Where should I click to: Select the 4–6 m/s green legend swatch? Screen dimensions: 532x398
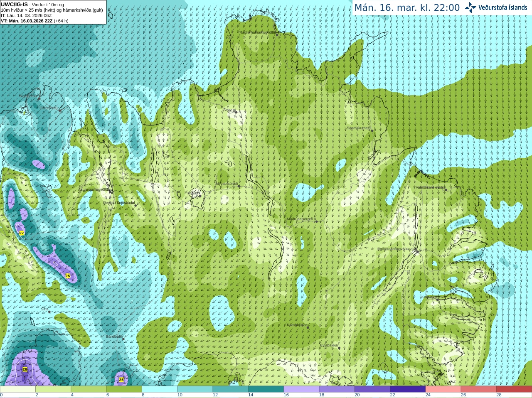[89, 389]
